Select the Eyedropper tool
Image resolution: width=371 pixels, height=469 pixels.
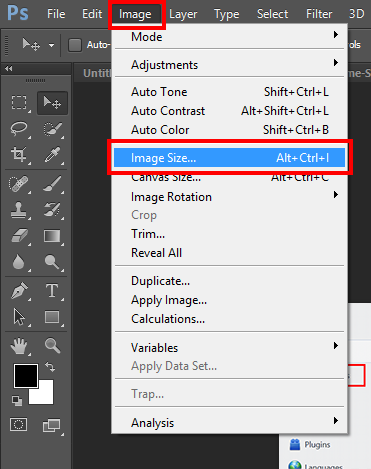(x=52, y=155)
